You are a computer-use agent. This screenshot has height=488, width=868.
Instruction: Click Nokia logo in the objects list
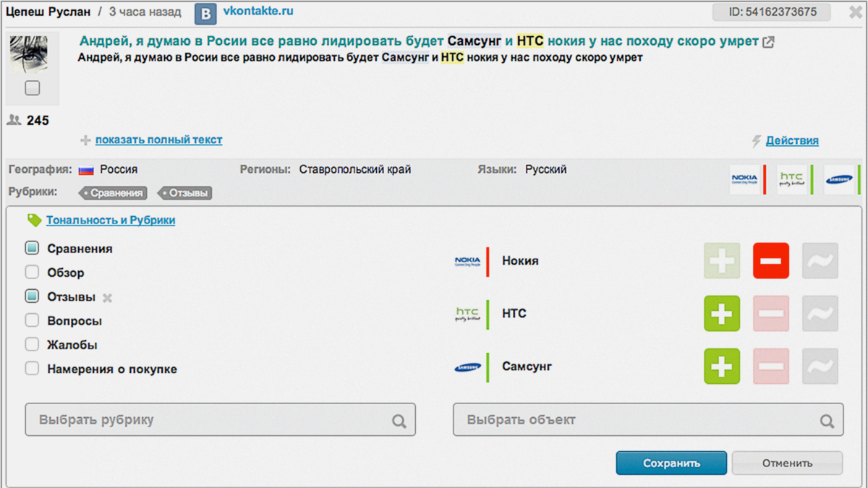pyautogui.click(x=467, y=261)
